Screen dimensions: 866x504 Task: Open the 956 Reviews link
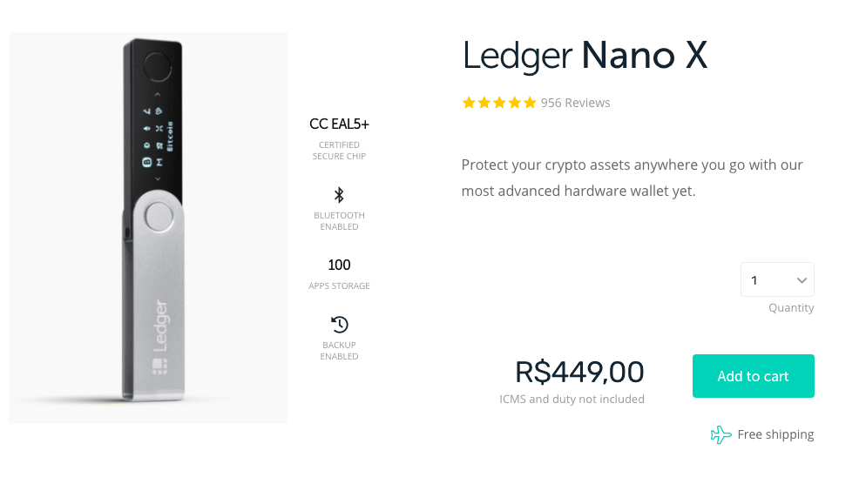coord(575,103)
